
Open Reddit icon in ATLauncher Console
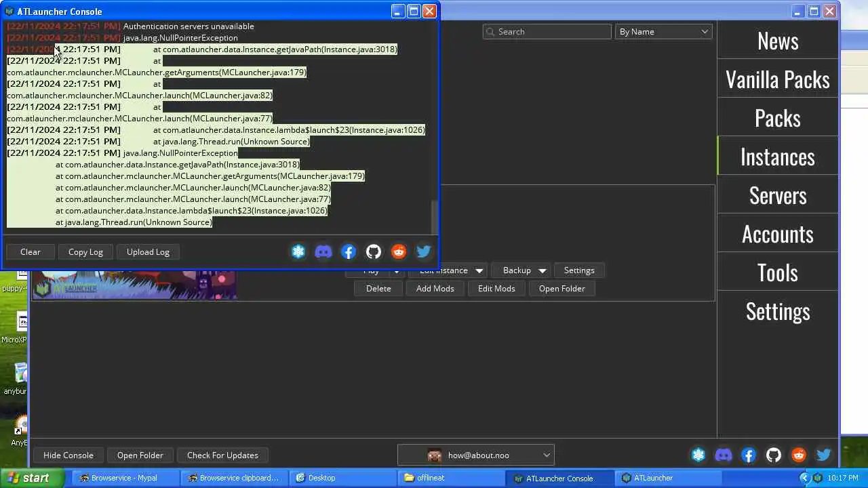click(399, 252)
